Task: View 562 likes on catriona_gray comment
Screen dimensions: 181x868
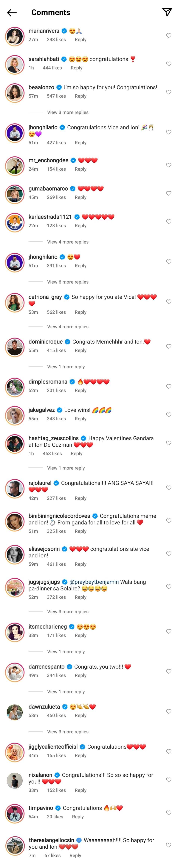Action: (56, 312)
